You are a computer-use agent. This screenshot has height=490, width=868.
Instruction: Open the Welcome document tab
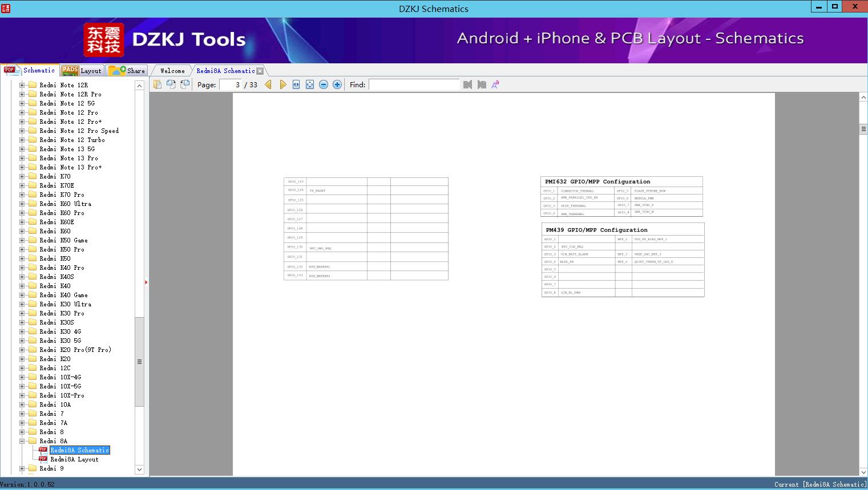tap(172, 71)
